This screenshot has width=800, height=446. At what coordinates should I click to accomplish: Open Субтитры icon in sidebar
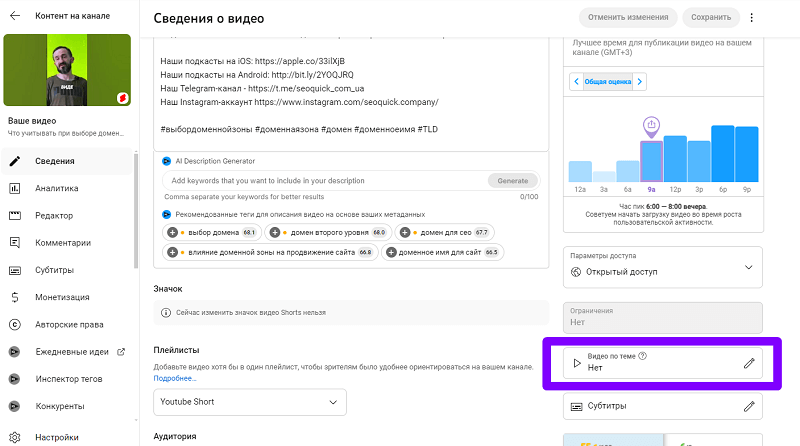point(15,270)
